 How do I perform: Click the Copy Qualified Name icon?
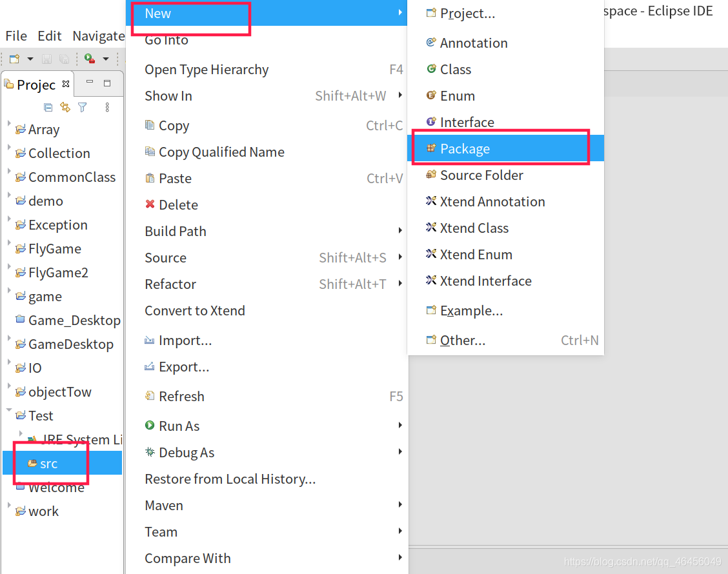[150, 152]
